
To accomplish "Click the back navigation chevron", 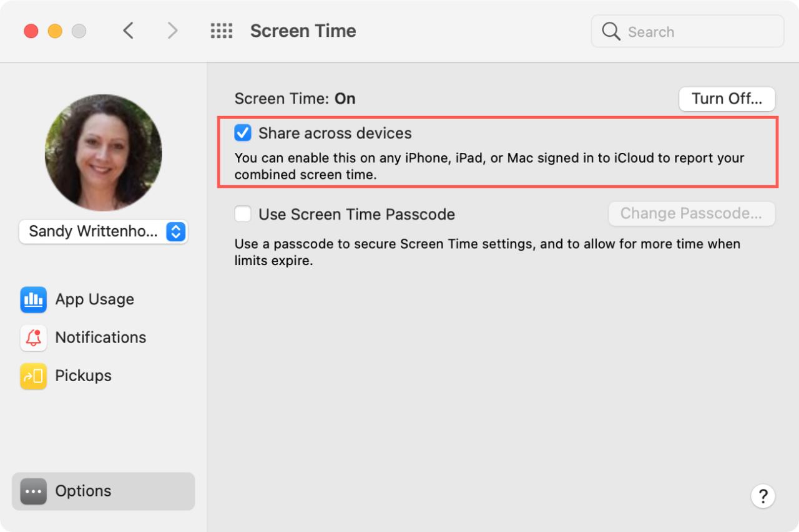I will tap(129, 30).
